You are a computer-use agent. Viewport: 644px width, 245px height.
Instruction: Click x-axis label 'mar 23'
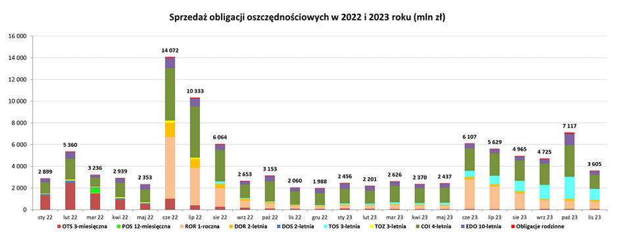click(395, 217)
